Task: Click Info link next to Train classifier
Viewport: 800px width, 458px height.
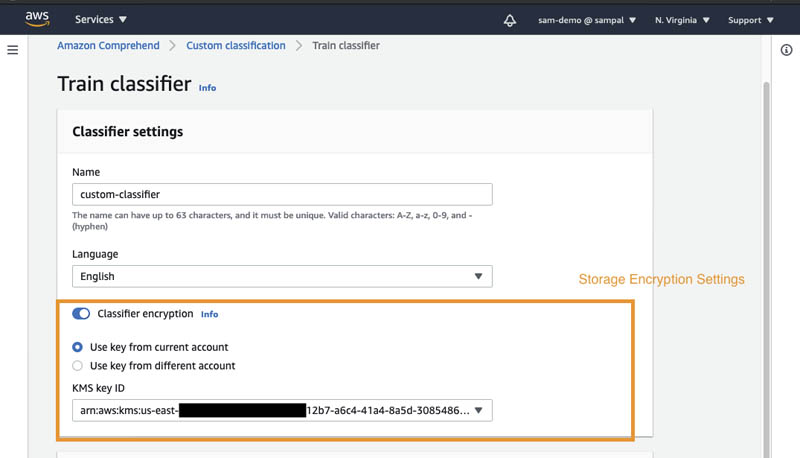Action: pyautogui.click(x=207, y=88)
